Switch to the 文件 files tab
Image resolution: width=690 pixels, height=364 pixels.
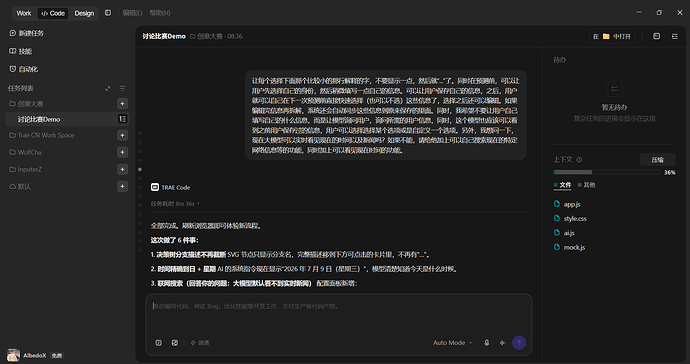562,185
